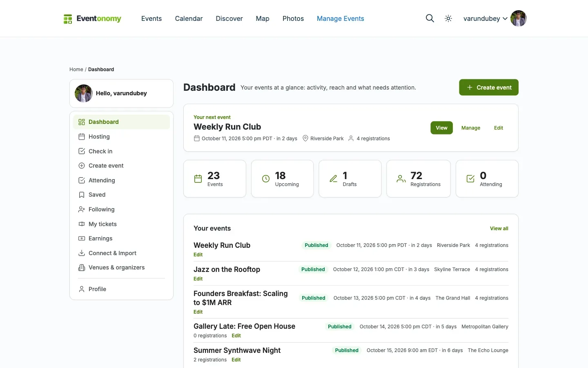Click the Saved bookmark icon

click(82, 195)
